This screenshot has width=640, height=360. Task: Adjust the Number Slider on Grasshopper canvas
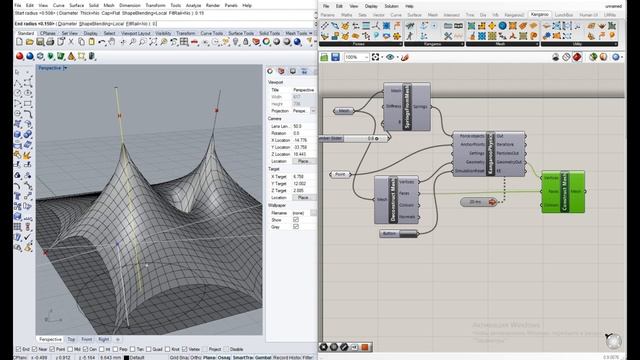tap(353, 138)
